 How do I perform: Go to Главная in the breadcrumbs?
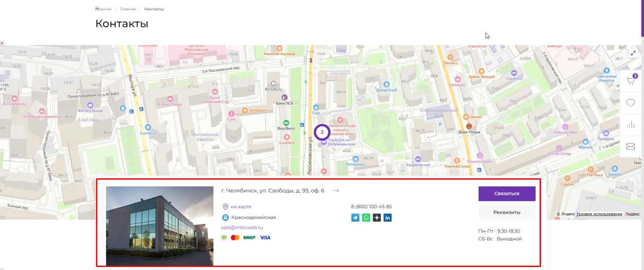pos(128,9)
